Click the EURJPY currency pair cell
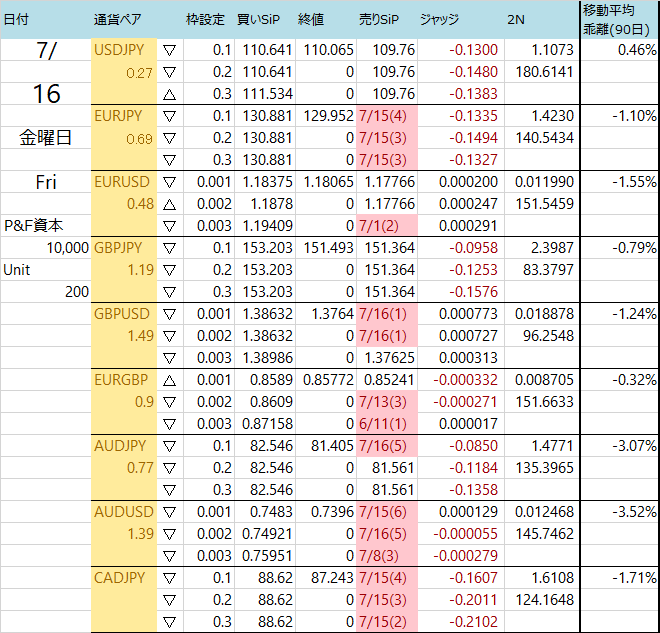The height and width of the screenshot is (633, 660). pyautogui.click(x=118, y=116)
